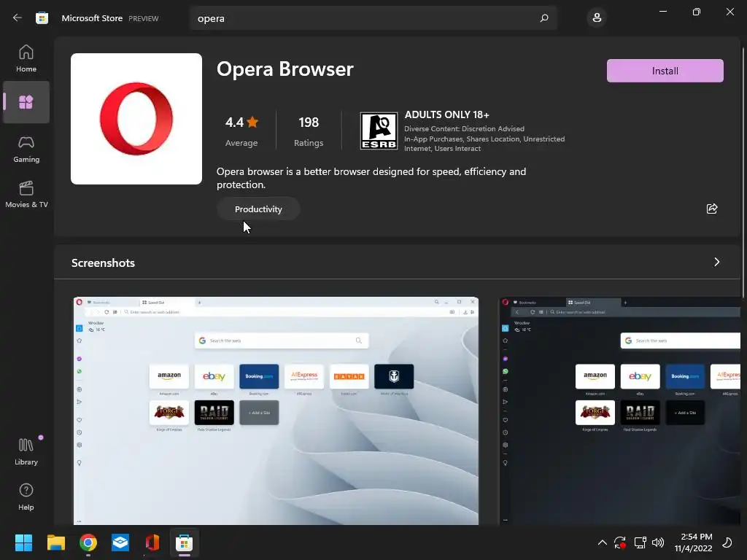The image size is (747, 560).
Task: Open notifications moon icon
Action: (727, 542)
